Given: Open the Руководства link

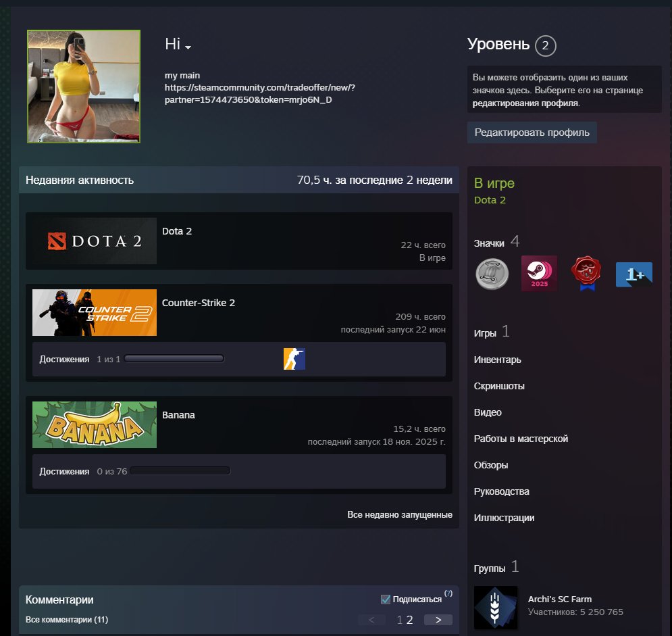Looking at the screenshot, I should tap(501, 491).
